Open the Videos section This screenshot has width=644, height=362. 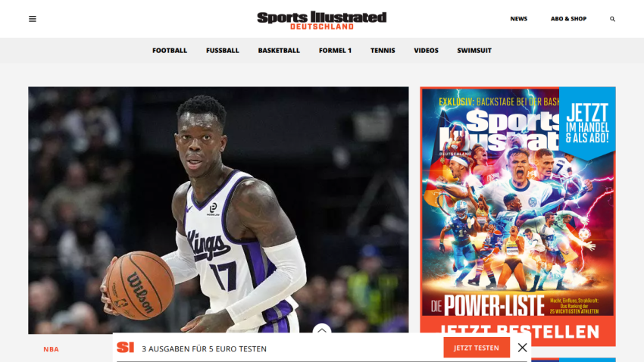click(426, 51)
